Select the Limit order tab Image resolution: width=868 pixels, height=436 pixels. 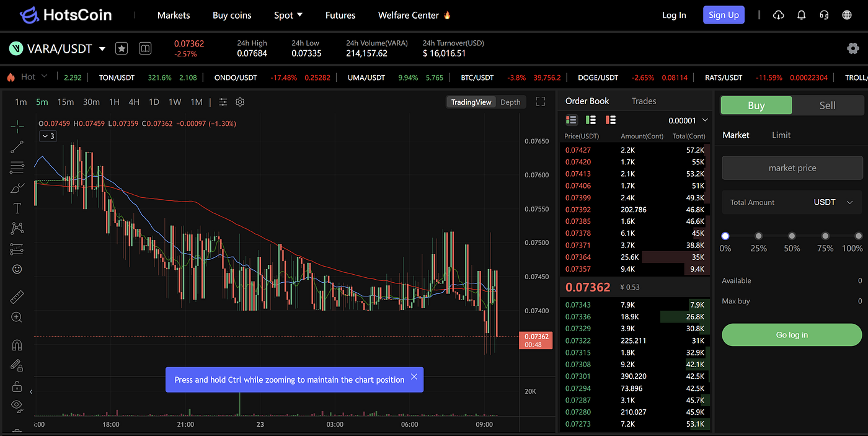coord(781,135)
